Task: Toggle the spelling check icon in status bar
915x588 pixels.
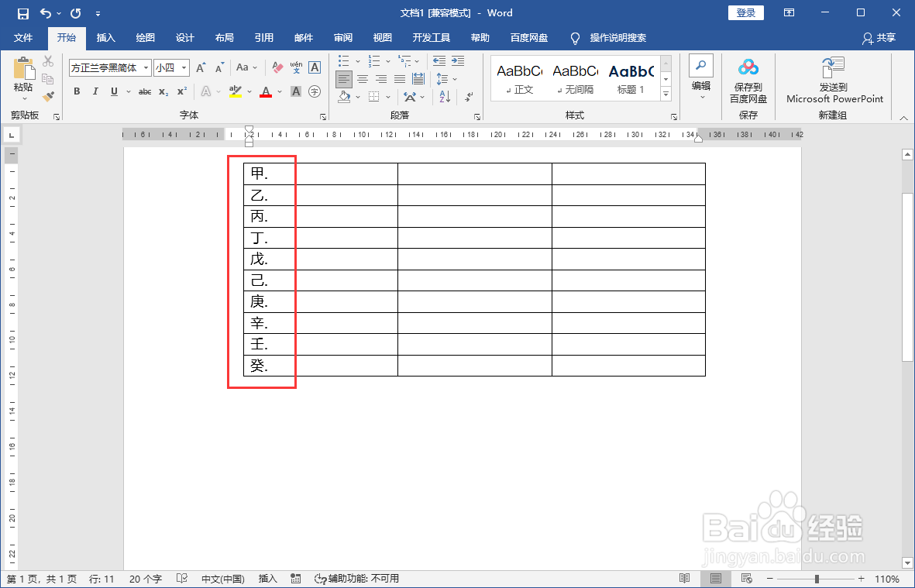Action: click(x=183, y=578)
